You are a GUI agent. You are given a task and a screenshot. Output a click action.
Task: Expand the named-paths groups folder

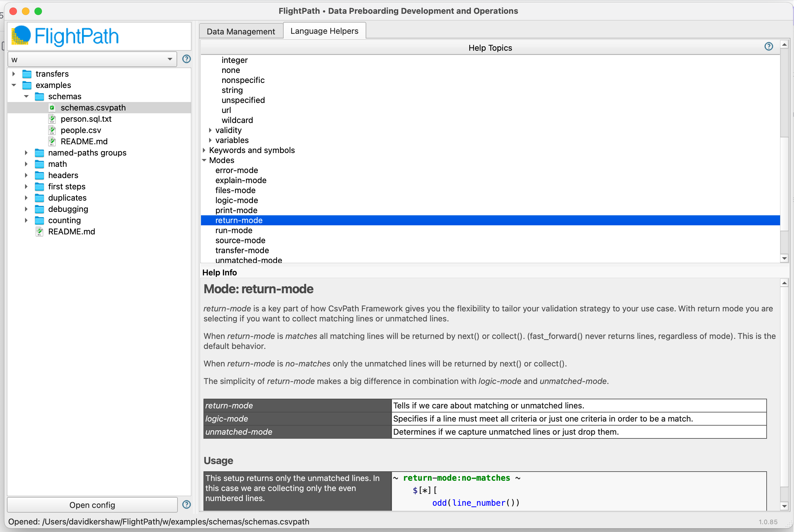tap(26, 153)
